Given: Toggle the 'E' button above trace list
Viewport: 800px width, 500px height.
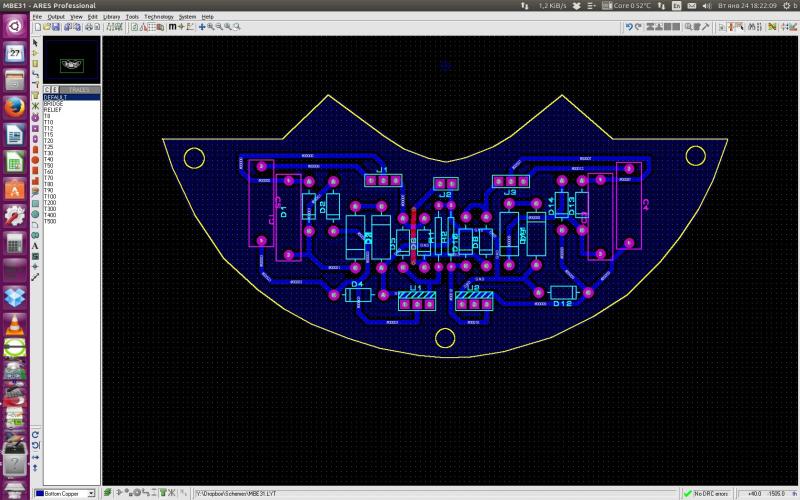Looking at the screenshot, I should [x=54, y=90].
